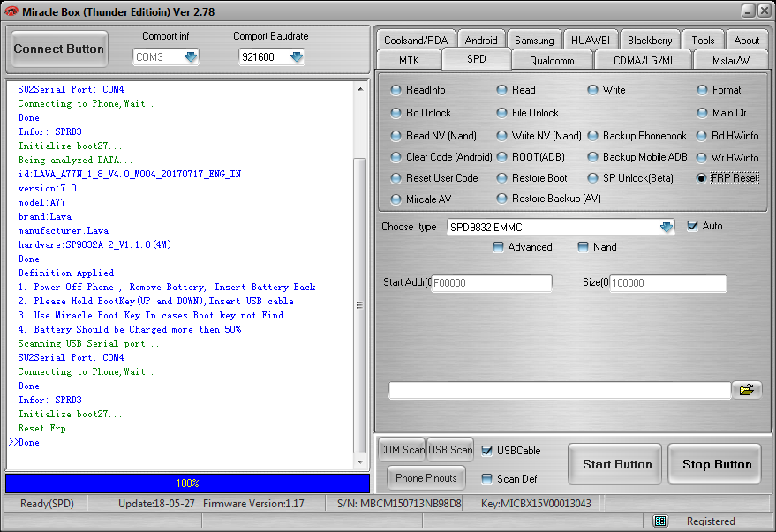Click the Miracle Box app icon in title bar
The height and width of the screenshot is (532, 776).
pyautogui.click(x=11, y=11)
